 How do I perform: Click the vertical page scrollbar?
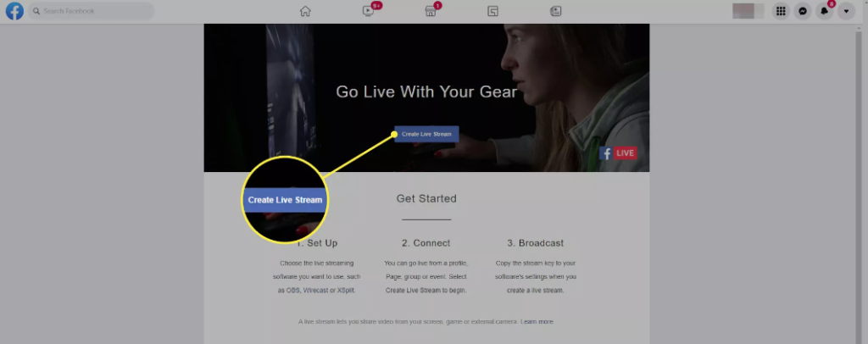pyautogui.click(x=859, y=182)
